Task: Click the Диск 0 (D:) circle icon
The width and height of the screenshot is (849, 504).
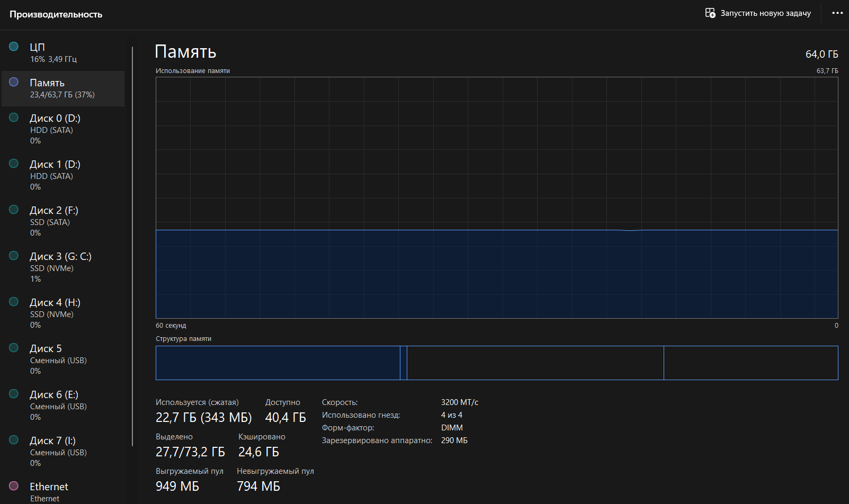Action: [14, 118]
